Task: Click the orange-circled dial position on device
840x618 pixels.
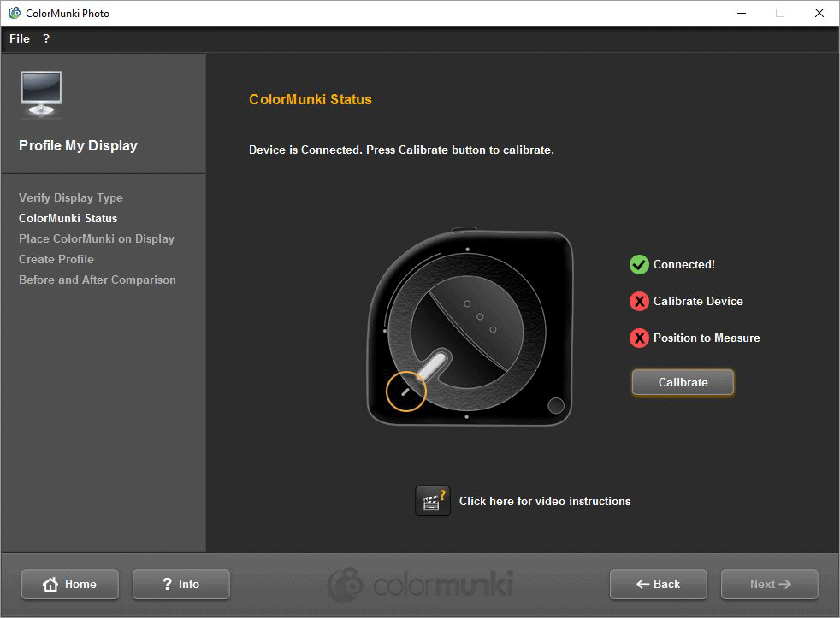Action: (x=406, y=391)
